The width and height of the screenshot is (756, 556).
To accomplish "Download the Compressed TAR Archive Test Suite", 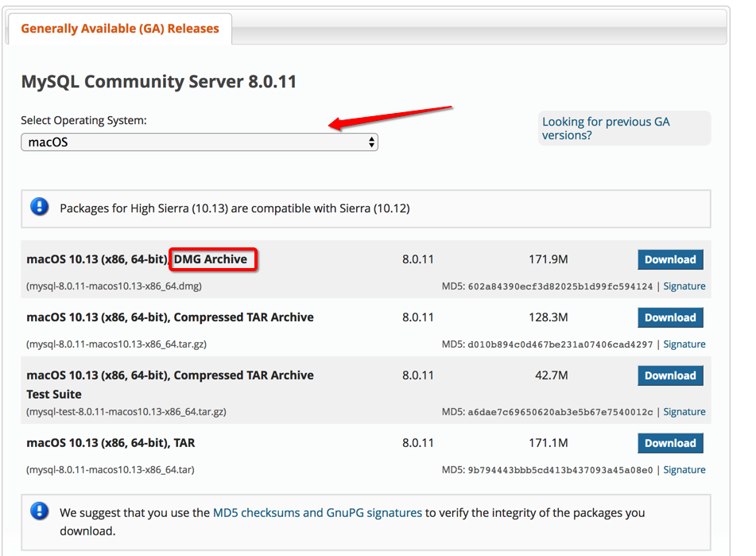I will (x=670, y=375).
